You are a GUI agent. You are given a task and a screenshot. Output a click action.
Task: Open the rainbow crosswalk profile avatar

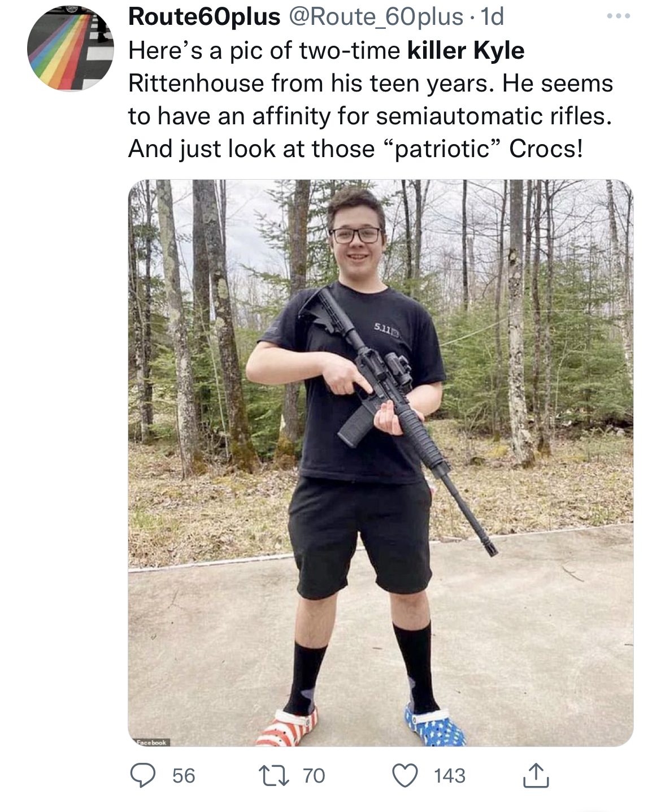click(71, 48)
